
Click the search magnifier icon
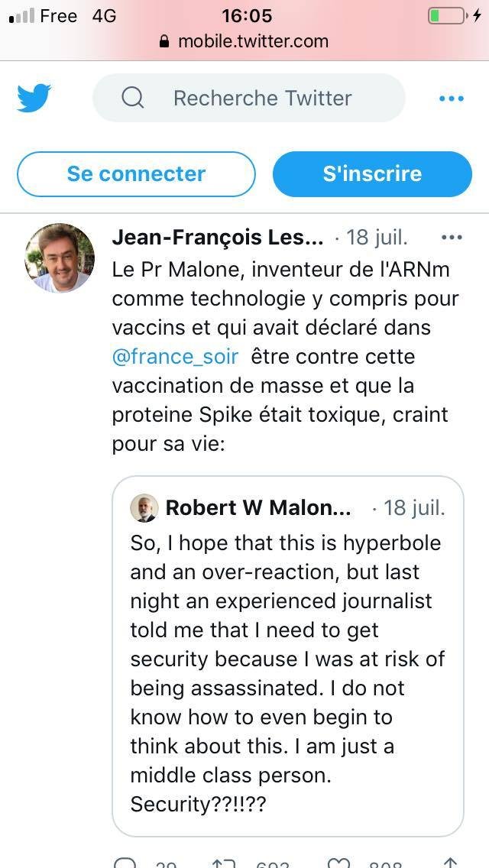pos(132,98)
